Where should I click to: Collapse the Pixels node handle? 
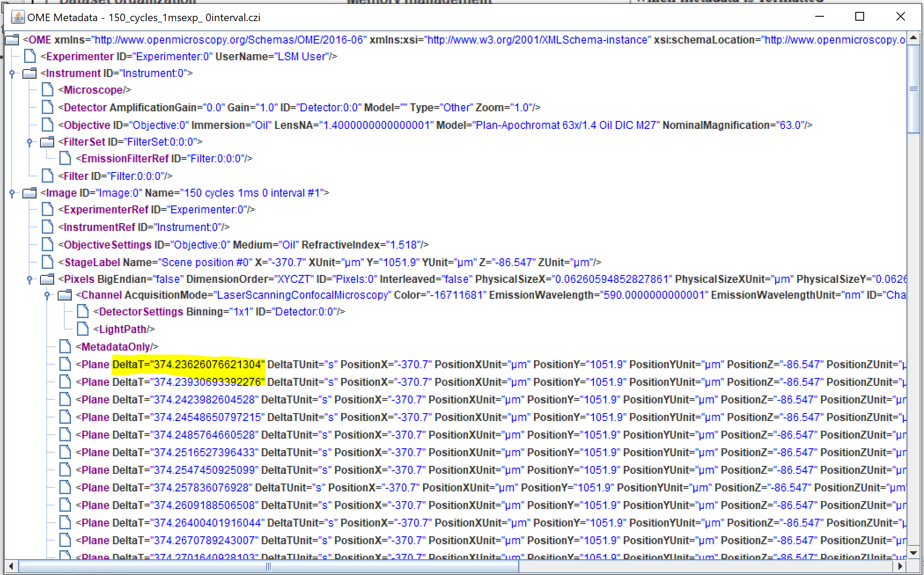pos(29,279)
